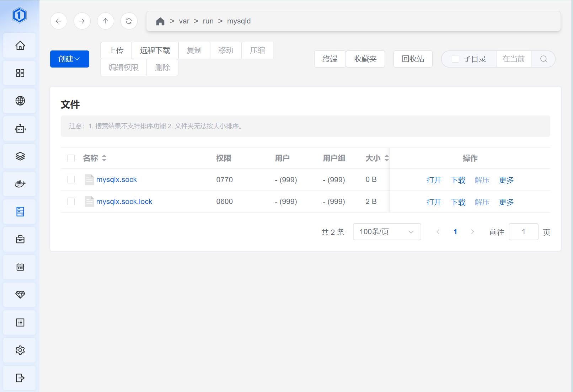This screenshot has height=392, width=573.
Task: Check the checkbox next to mysqlx.sock
Action: click(x=71, y=180)
